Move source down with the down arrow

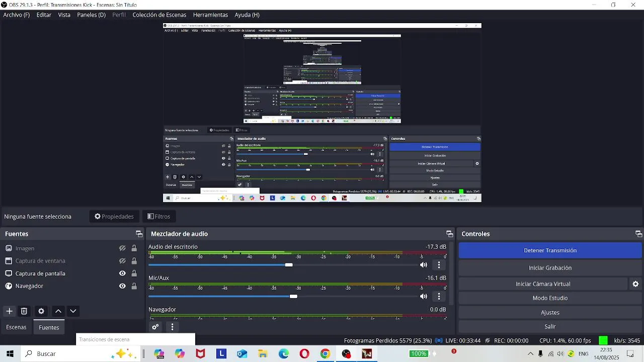(73, 311)
